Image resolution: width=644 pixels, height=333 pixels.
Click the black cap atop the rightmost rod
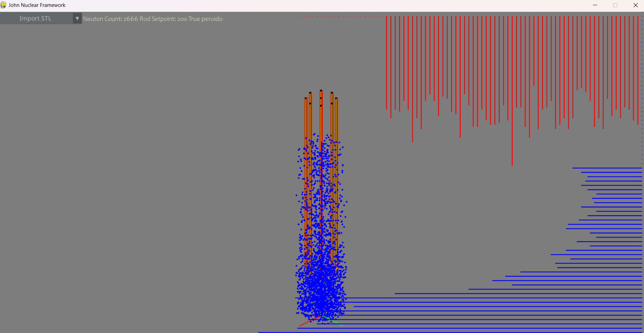pyautogui.click(x=336, y=98)
